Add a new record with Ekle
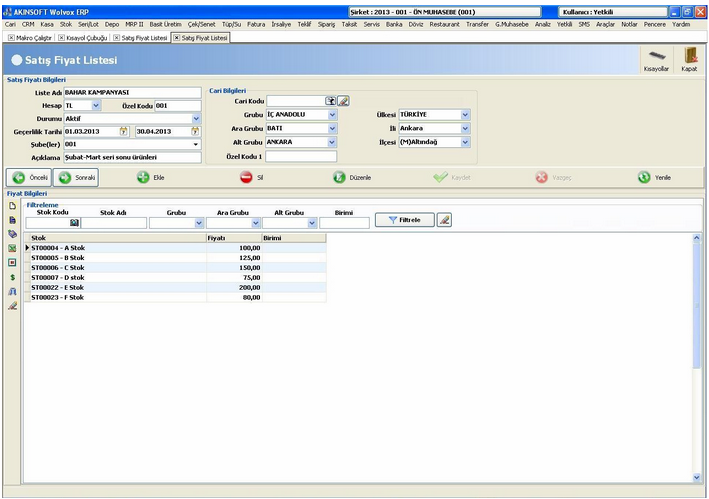 (151, 178)
